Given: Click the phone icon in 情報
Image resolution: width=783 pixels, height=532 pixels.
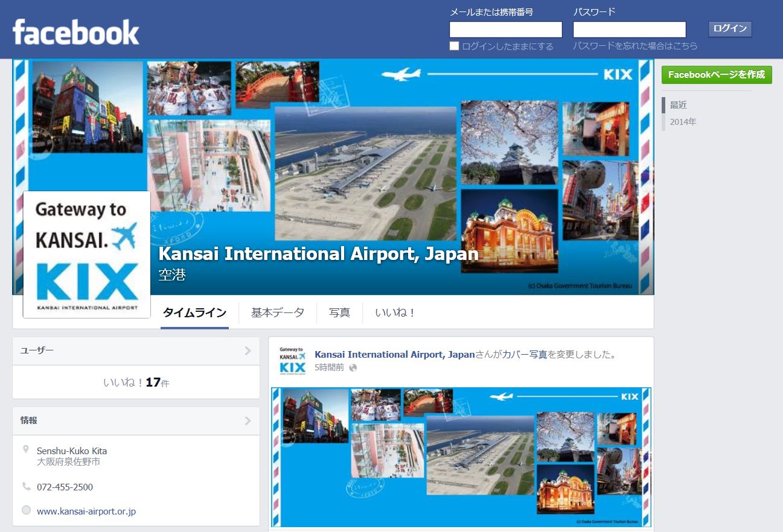Looking at the screenshot, I should [x=26, y=486].
